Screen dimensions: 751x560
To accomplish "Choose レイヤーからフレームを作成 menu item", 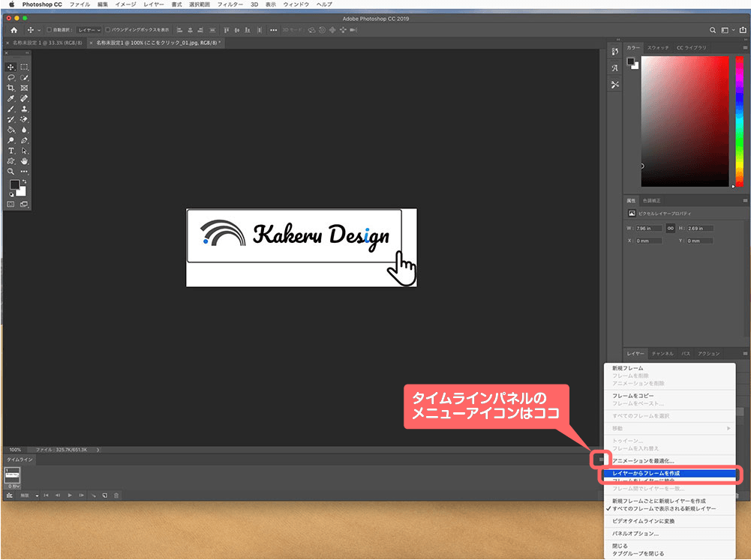I will tap(669, 473).
